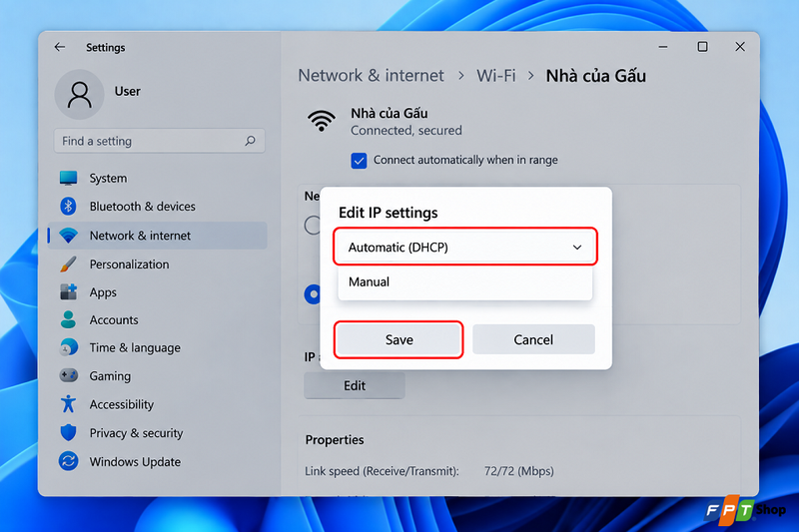Go to Network & internet breadcrumb
This screenshot has width=799, height=532.
(x=371, y=75)
